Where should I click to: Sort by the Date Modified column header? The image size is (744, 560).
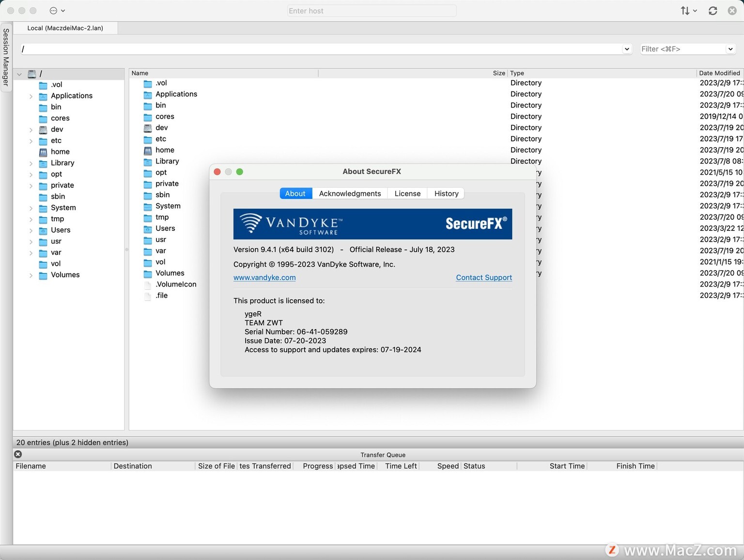tap(720, 73)
